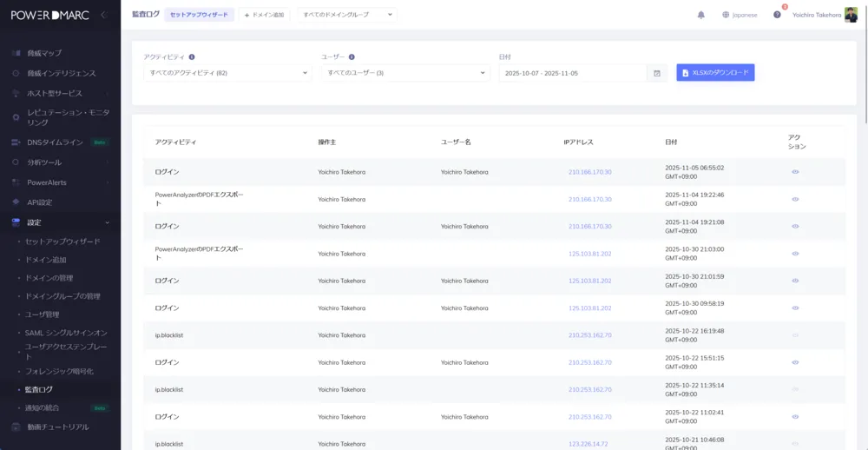This screenshot has height=450, width=868.
Task: Open the すべてのドメイングループ dropdown
Action: tap(346, 15)
